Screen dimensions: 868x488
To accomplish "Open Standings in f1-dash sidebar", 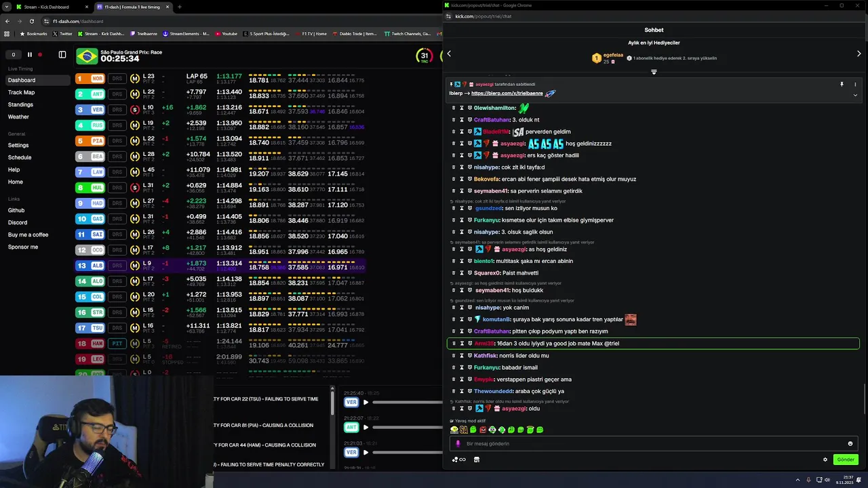I will 20,104.
